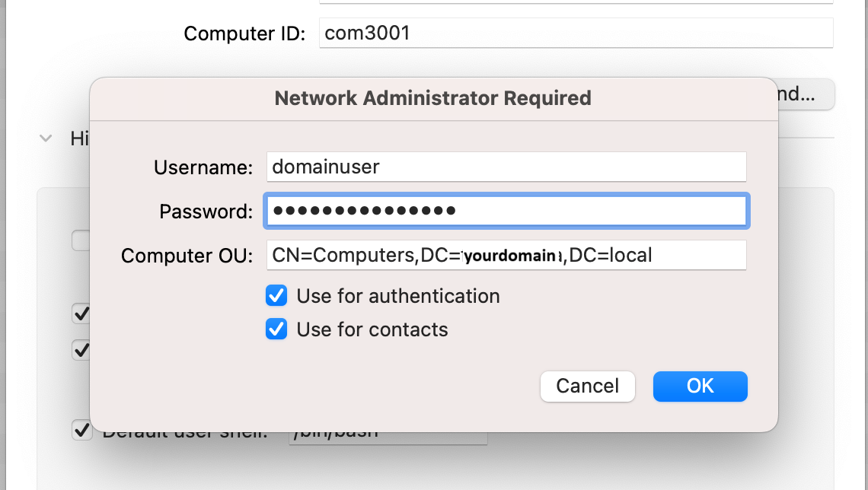The image size is (868, 490).
Task: Uncheck the upper checked box behind dialog edge
Action: tap(81, 313)
